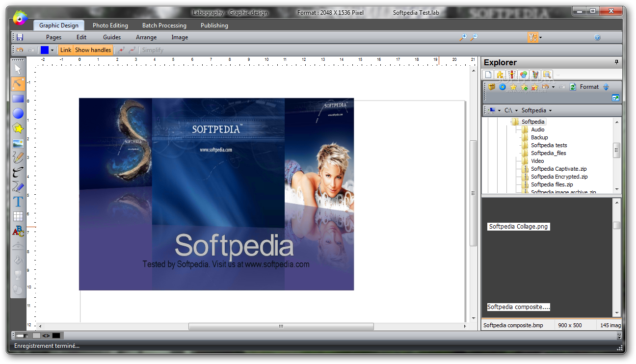This screenshot has height=364, width=636.
Task: Zoom in with the plus magnifier
Action: [463, 37]
